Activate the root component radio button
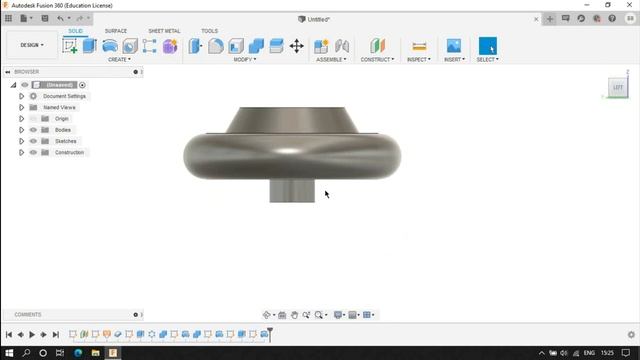Screen dimensions: 640x360 coord(82,85)
